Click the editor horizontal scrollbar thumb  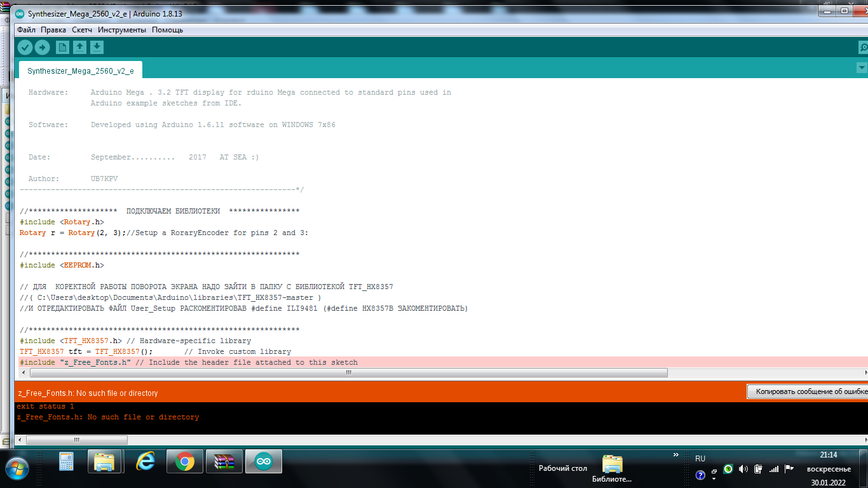[348, 373]
